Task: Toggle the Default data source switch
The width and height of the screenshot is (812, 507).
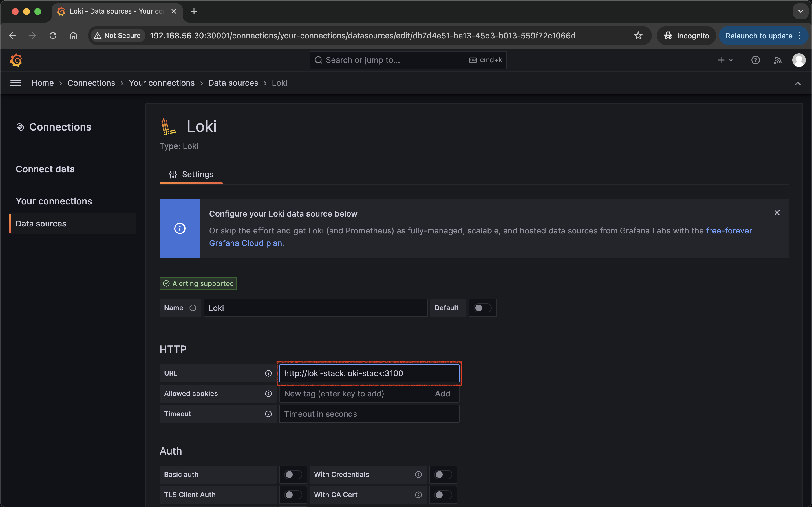Action: 482,308
